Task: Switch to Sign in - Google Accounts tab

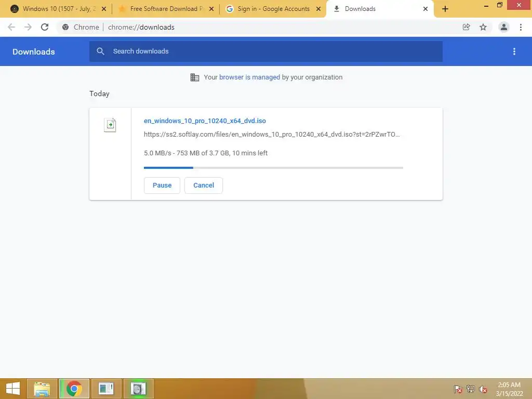Action: [273, 9]
